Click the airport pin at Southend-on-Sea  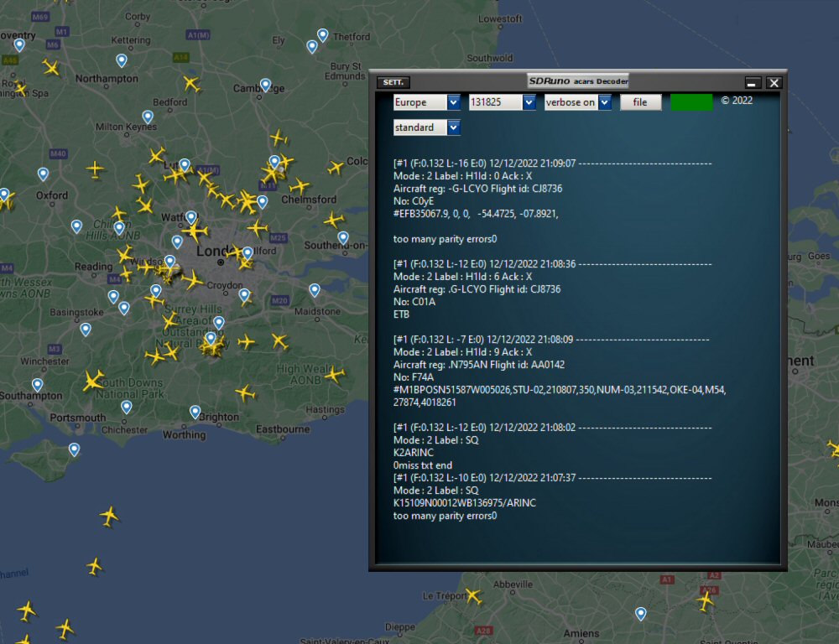pyautogui.click(x=343, y=237)
